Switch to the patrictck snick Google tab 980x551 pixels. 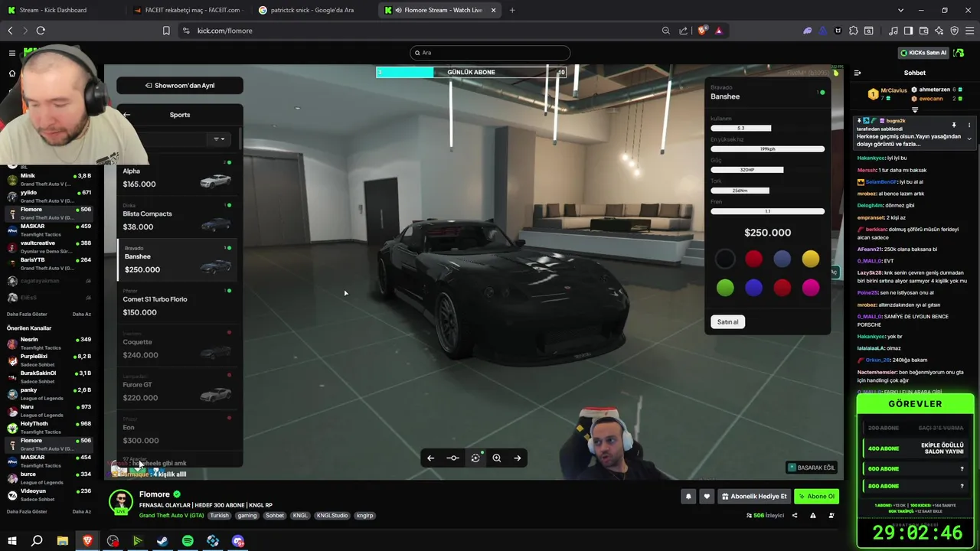pyautogui.click(x=313, y=10)
